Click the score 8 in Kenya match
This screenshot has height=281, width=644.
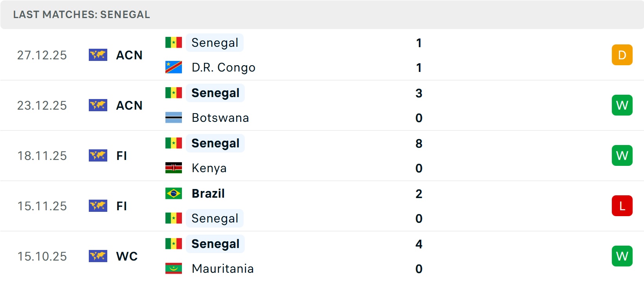click(x=419, y=143)
